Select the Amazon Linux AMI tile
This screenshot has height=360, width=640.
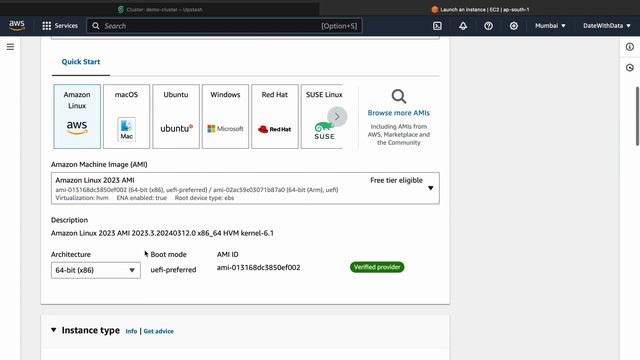[77, 116]
